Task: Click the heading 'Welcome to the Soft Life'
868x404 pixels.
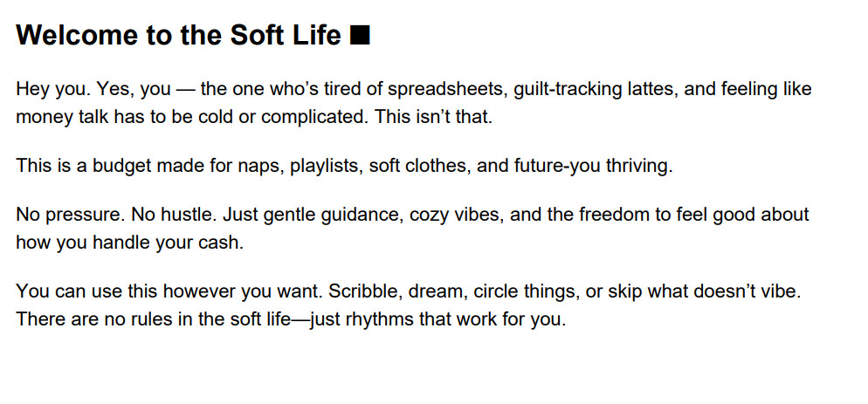Action: [x=178, y=35]
